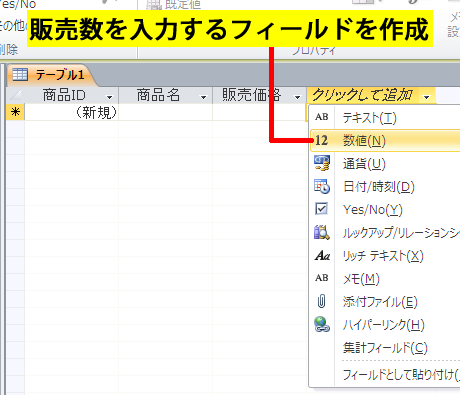Click the クリックして追加 column header

[x=371, y=96]
